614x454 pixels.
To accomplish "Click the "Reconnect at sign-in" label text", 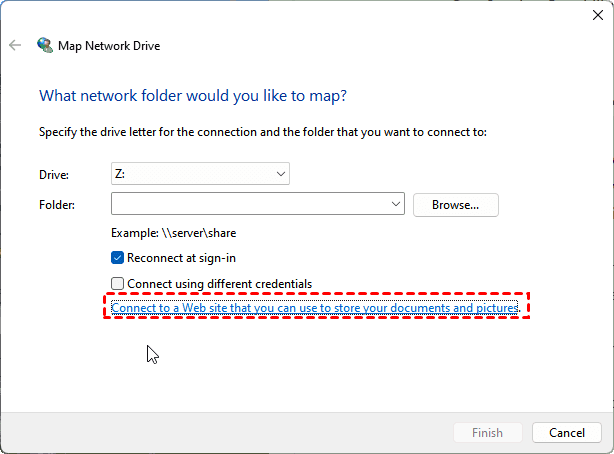I will (181, 257).
